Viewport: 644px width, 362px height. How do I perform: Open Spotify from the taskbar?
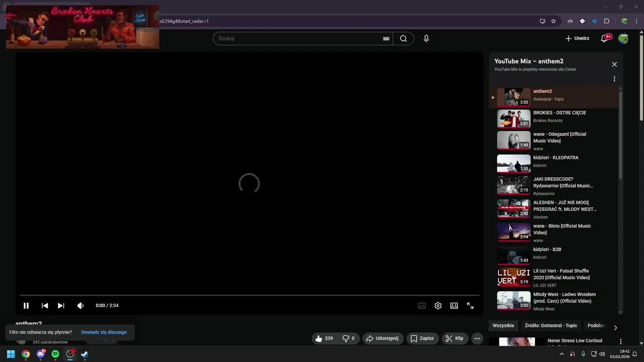55,354
